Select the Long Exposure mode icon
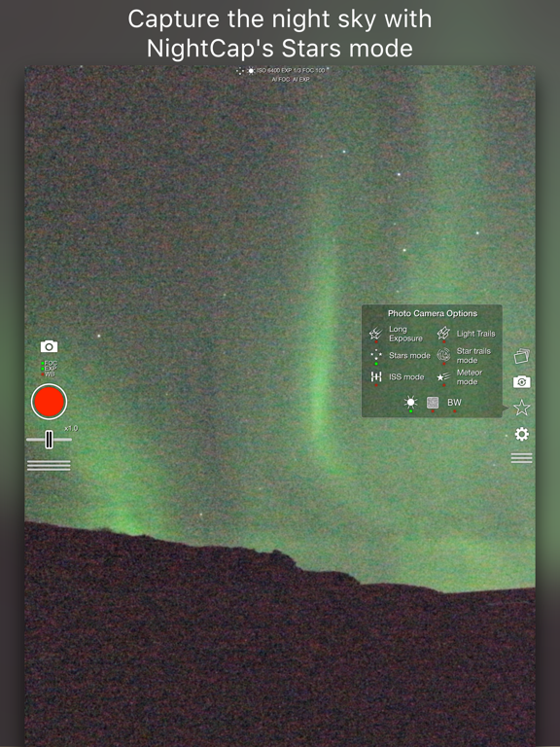560x747 pixels. click(x=375, y=334)
